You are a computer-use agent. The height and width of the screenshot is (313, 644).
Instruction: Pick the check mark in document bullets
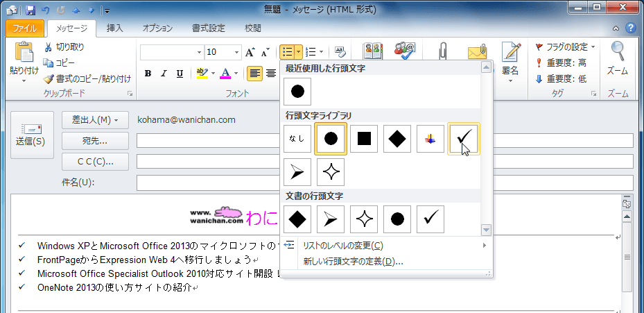tap(430, 219)
